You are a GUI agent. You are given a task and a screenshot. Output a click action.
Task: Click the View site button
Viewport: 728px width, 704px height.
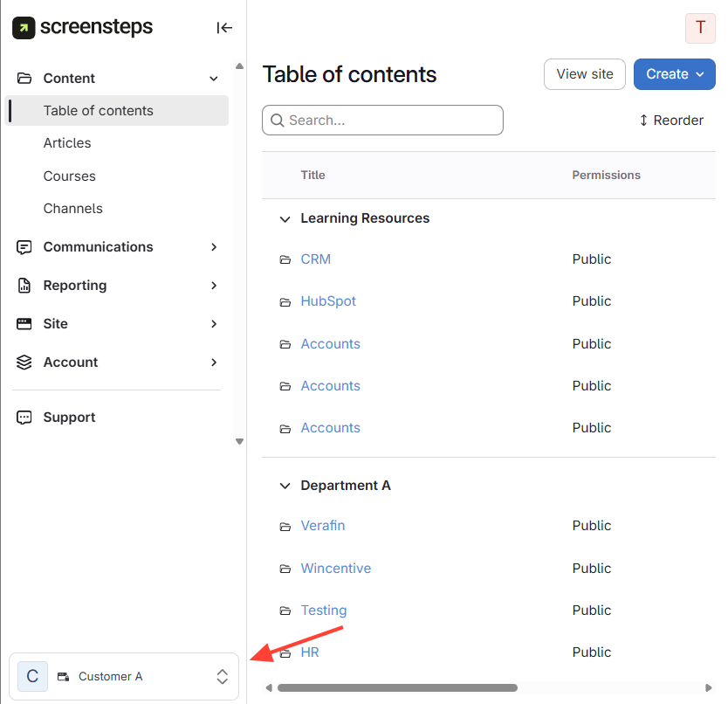pyautogui.click(x=584, y=74)
